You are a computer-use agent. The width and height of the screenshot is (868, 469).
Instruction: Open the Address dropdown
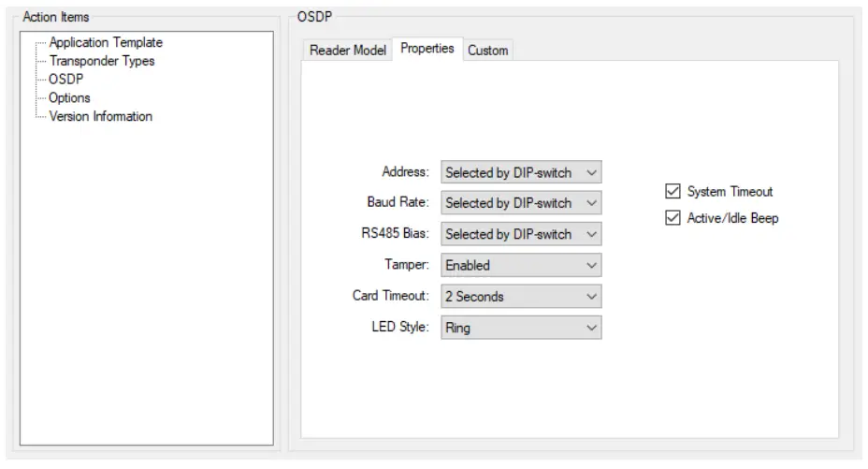tap(520, 172)
